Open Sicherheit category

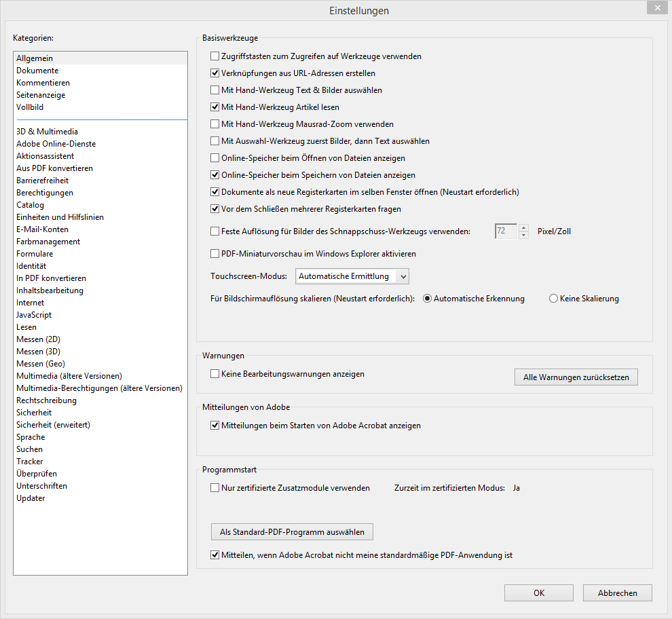pos(100,413)
